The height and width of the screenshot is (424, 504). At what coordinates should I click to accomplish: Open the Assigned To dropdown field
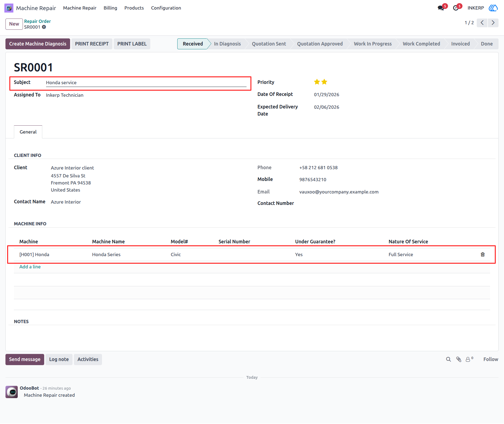146,95
